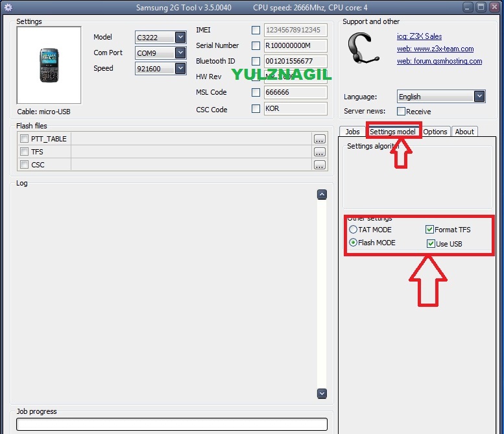Viewport: 504px width, 434px height.
Task: Enable the Serial Number checkbox
Action: coord(256,45)
